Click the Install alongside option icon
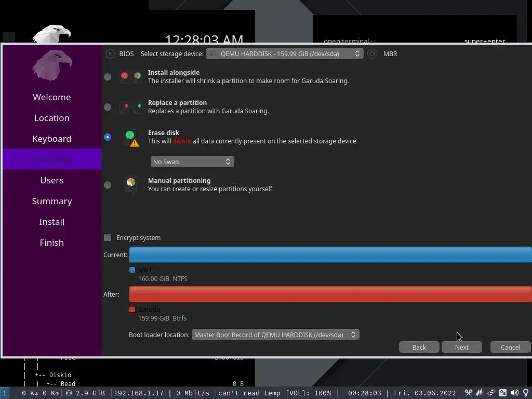Image resolution: width=532 pixels, height=399 pixels. (x=130, y=76)
